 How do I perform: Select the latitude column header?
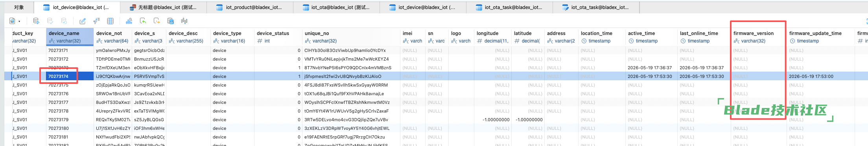pos(528,37)
